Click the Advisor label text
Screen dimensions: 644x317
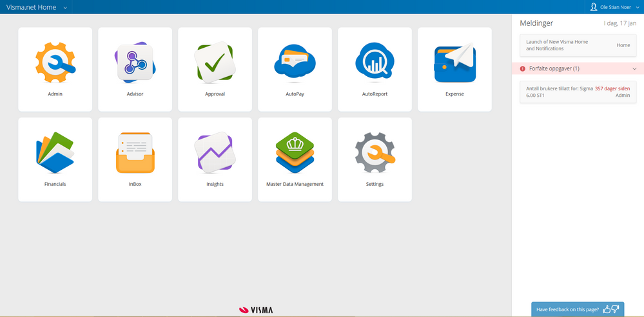point(135,94)
